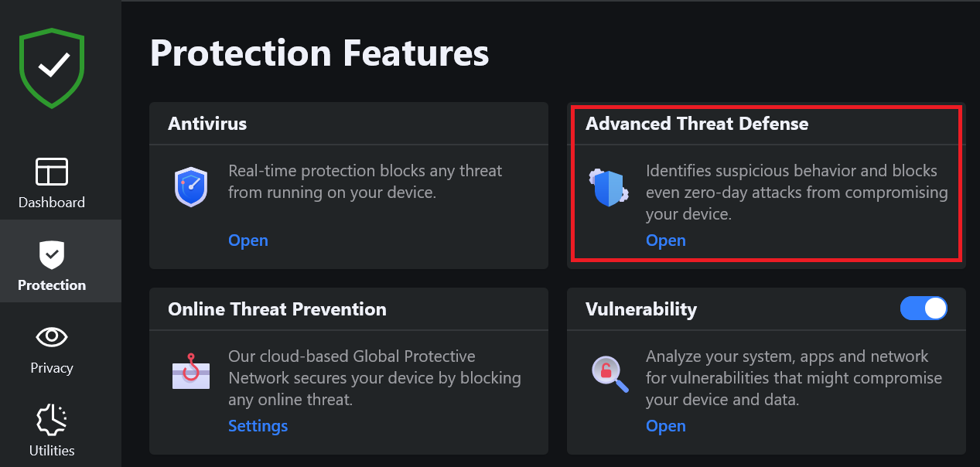Switch to the Dashboard label in sidebar
Screen dimensions: 980x467
click(x=52, y=203)
